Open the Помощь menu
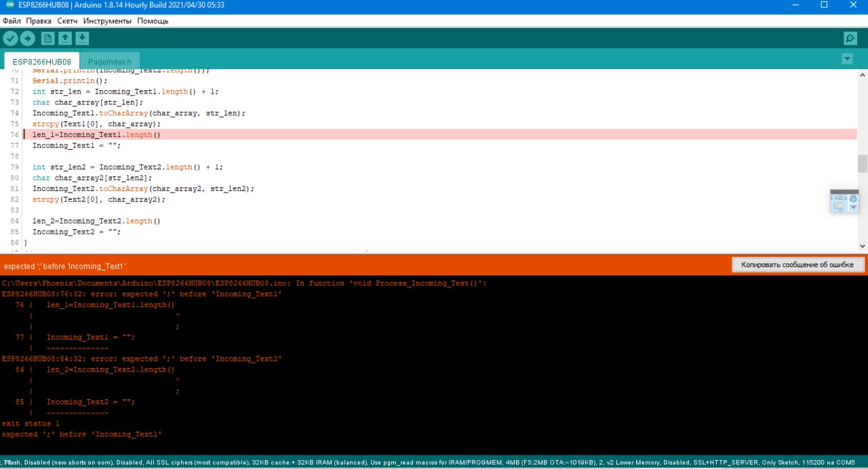The height and width of the screenshot is (469, 868). [x=153, y=21]
